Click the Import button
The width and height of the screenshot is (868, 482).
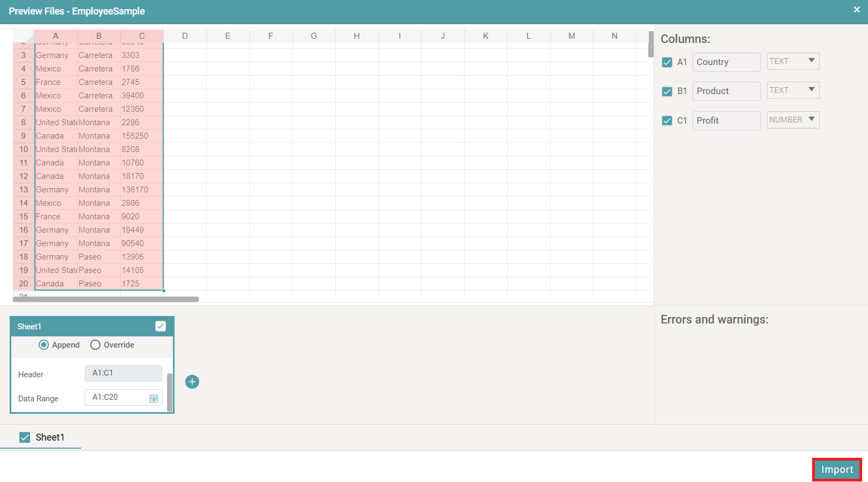point(836,470)
